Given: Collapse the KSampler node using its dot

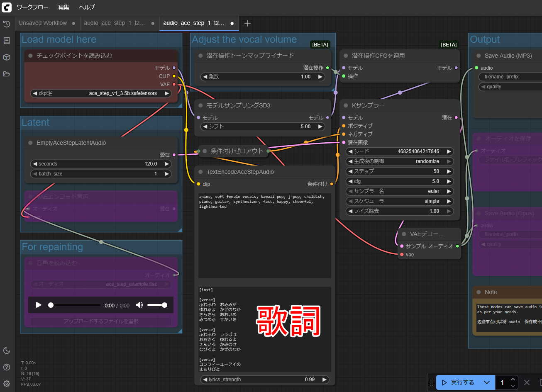Looking at the screenshot, I should [346, 105].
